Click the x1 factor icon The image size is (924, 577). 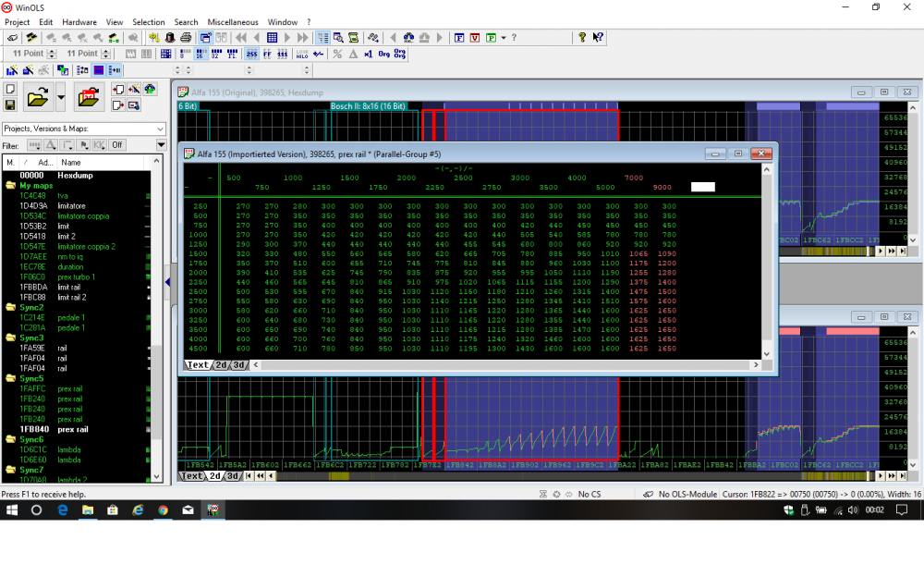click(369, 54)
